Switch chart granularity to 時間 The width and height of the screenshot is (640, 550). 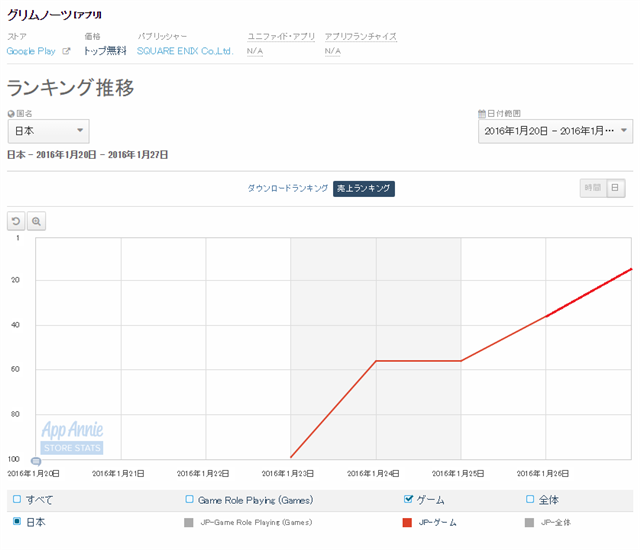593,188
